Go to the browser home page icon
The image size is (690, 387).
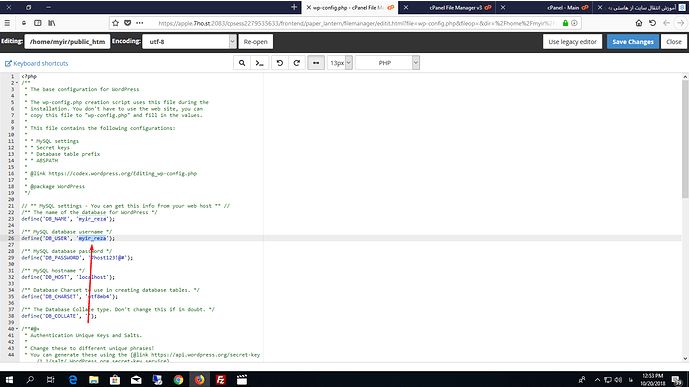[x=639, y=23]
